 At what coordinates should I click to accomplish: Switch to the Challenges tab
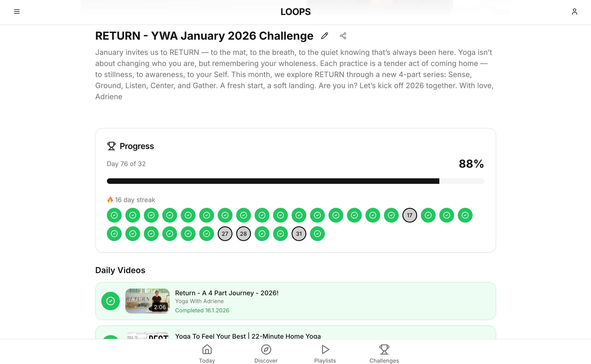pyautogui.click(x=384, y=353)
